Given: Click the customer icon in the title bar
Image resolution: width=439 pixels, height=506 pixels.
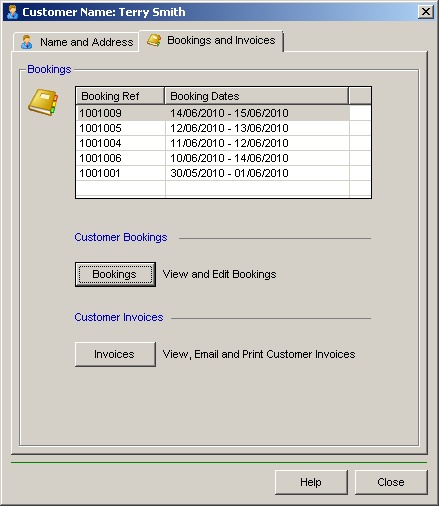Looking at the screenshot, I should click(12, 12).
